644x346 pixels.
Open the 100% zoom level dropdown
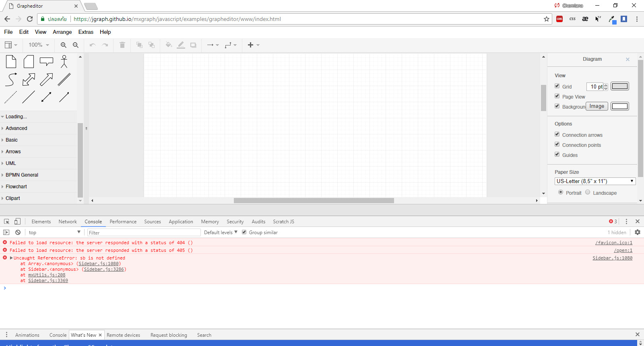(39, 45)
